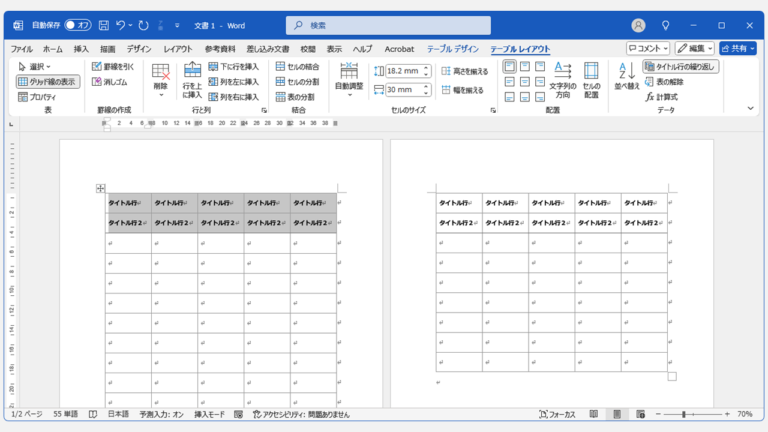Redo the last action
Screen dimensions: 768x432
[x=144, y=25]
